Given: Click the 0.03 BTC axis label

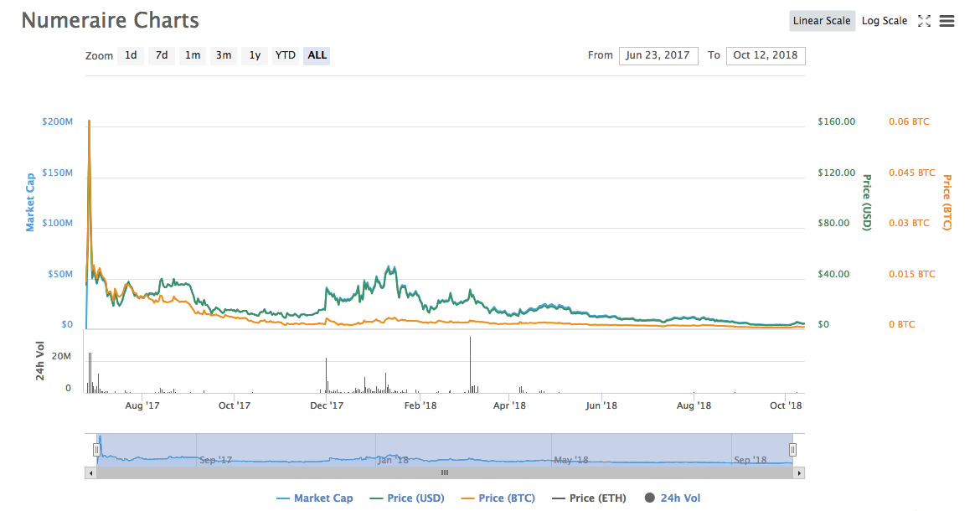Looking at the screenshot, I should point(909,223).
